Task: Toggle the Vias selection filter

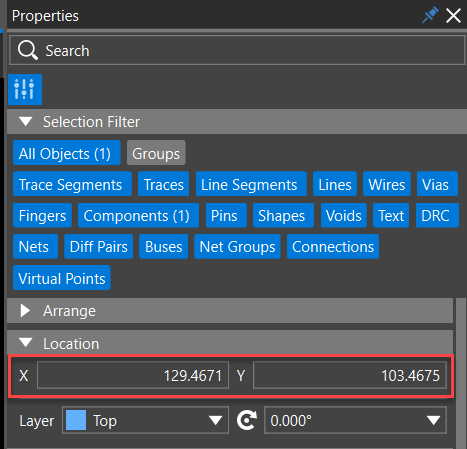Action: (x=437, y=184)
